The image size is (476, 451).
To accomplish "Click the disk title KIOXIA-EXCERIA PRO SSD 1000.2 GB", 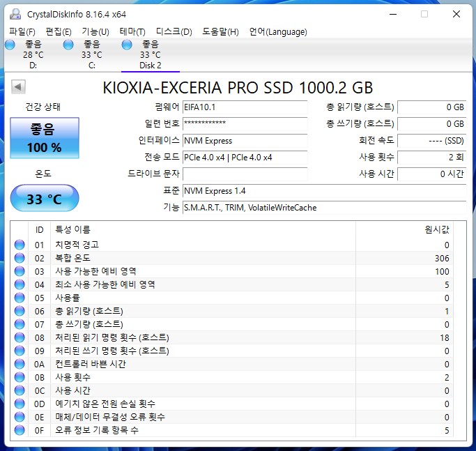I will [x=238, y=88].
